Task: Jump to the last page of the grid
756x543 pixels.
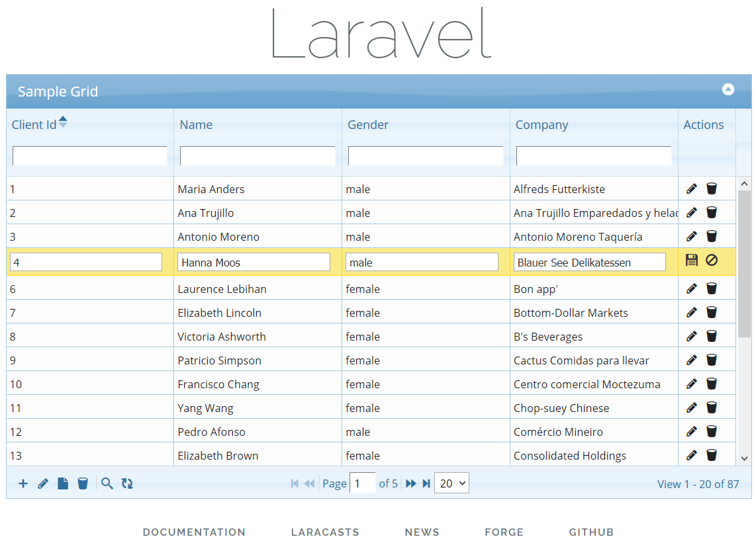Action: point(426,483)
